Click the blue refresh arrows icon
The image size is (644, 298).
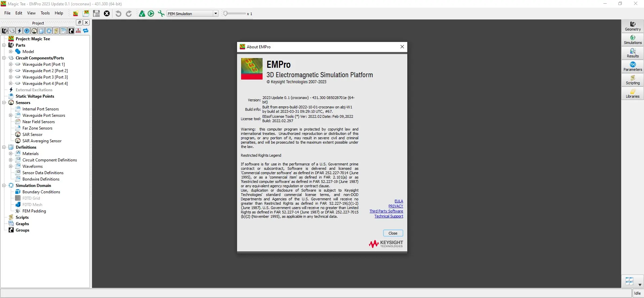tap(86, 31)
